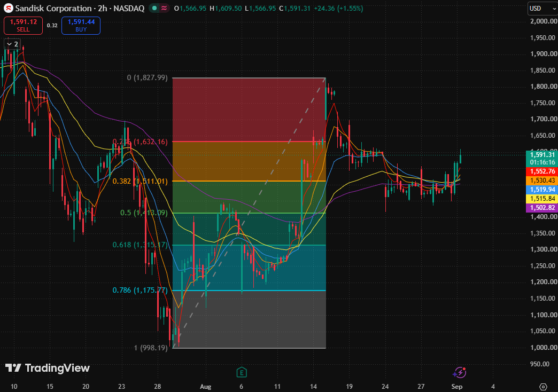
Task: Click the green market status dot
Action: 154,8
